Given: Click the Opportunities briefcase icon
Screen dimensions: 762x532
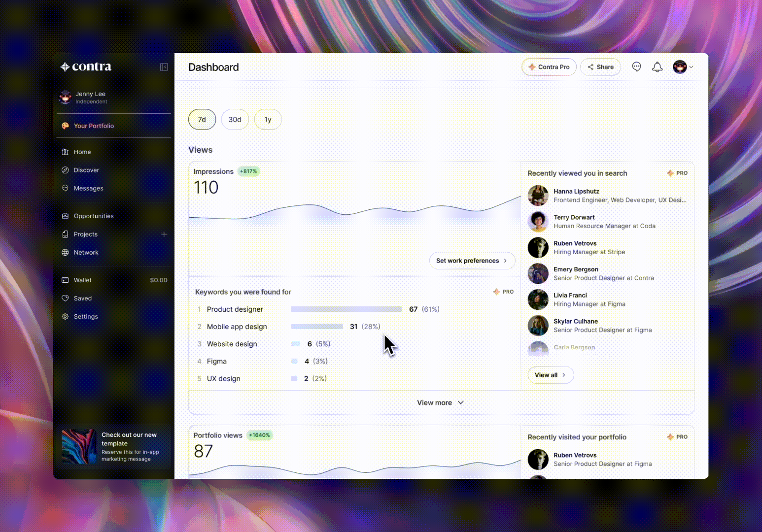Looking at the screenshot, I should (x=65, y=216).
